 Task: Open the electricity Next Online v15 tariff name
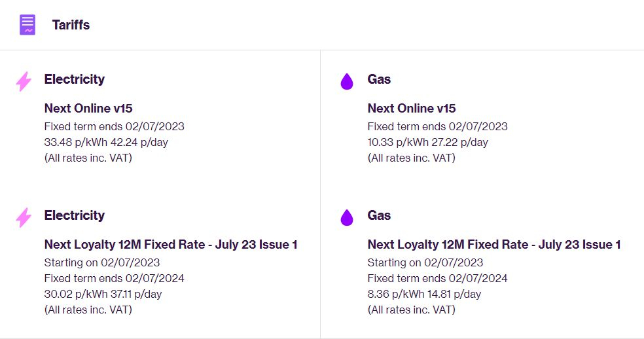pos(88,108)
